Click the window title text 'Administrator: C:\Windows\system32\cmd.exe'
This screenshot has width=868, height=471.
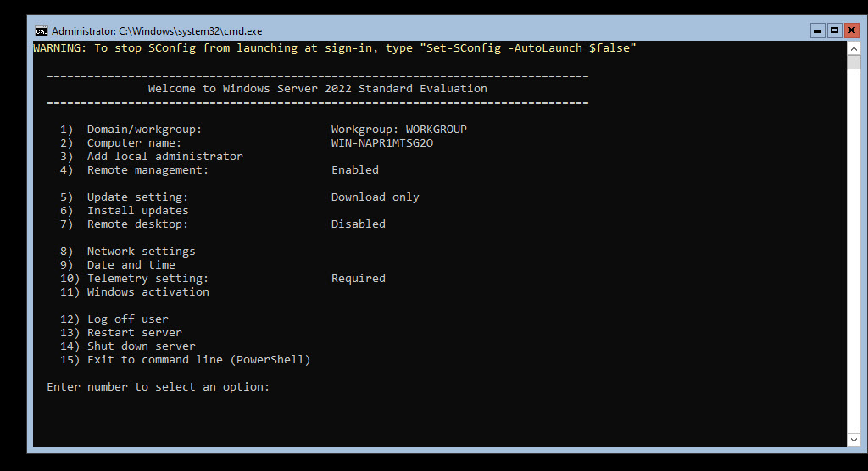157,31
